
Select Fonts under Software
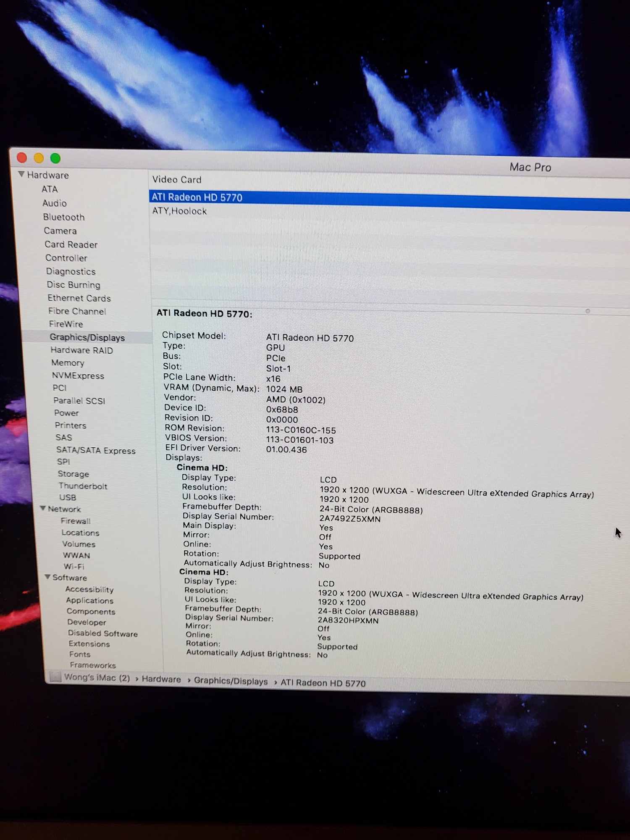pyautogui.click(x=80, y=654)
